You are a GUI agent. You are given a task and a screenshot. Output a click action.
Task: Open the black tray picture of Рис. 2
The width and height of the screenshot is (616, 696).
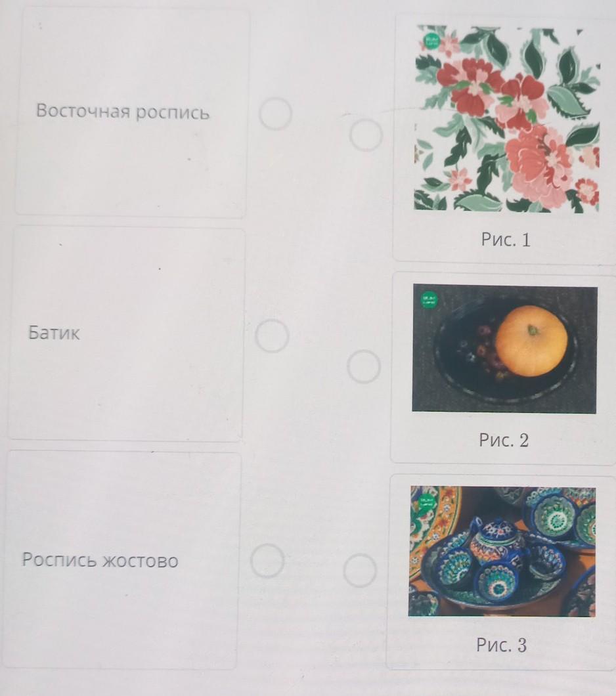[504, 349]
